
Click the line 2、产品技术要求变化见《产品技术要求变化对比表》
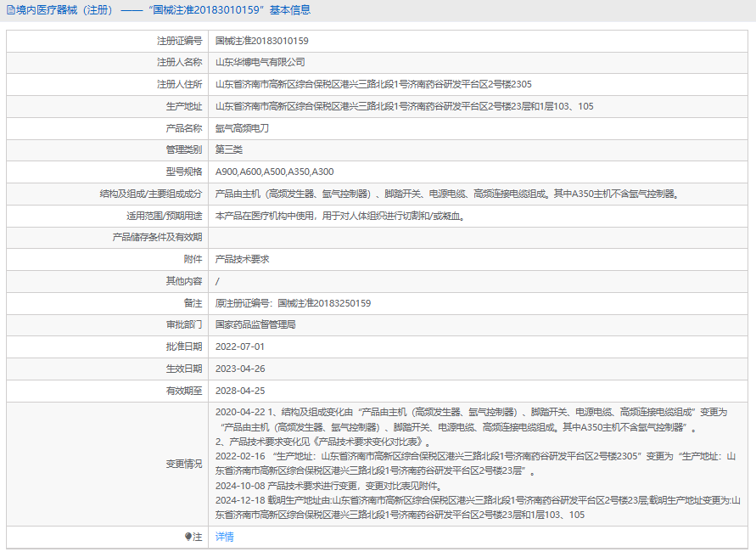[323, 442]
